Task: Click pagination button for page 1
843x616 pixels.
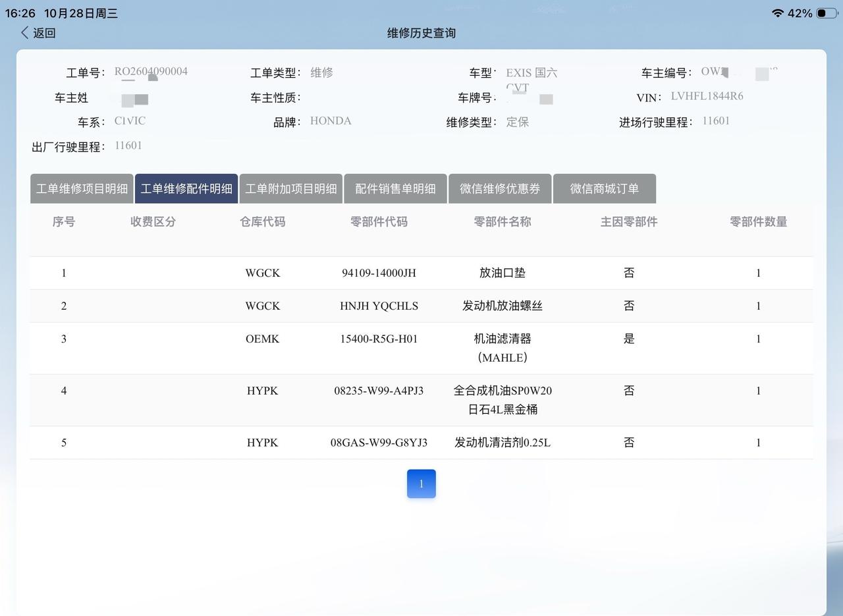Action: click(421, 484)
